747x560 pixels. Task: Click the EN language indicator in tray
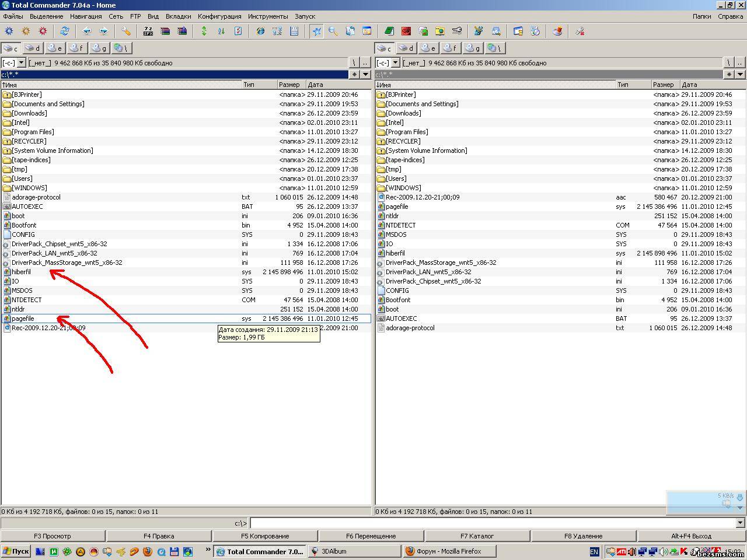click(594, 551)
